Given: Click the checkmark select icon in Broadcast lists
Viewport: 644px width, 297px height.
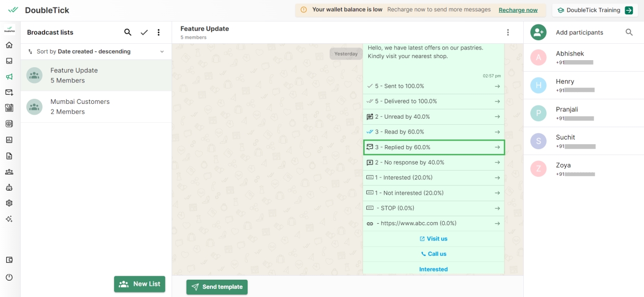Looking at the screenshot, I should [144, 33].
